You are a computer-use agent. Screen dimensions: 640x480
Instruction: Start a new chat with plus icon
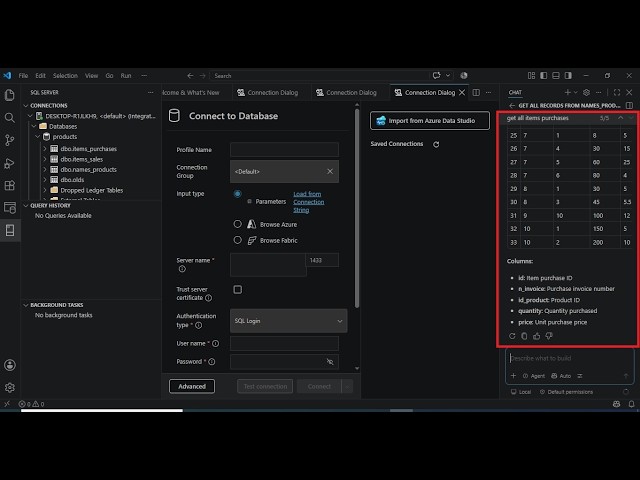(x=567, y=92)
